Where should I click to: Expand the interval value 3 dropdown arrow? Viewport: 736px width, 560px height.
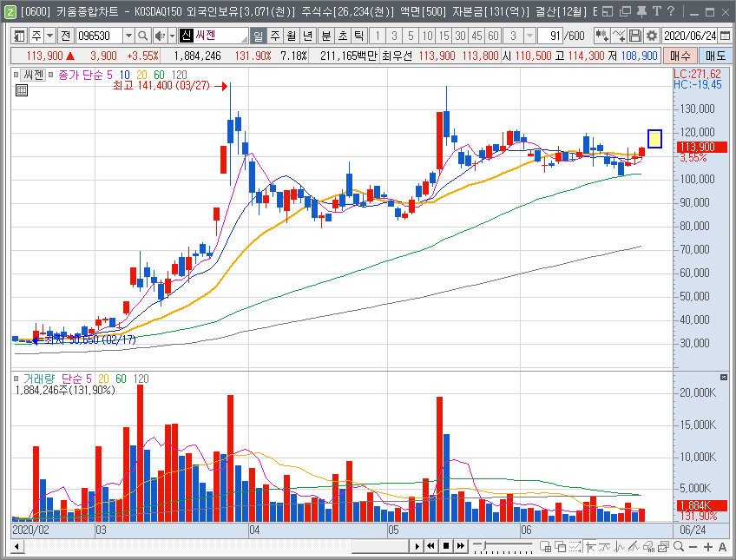click(529, 36)
